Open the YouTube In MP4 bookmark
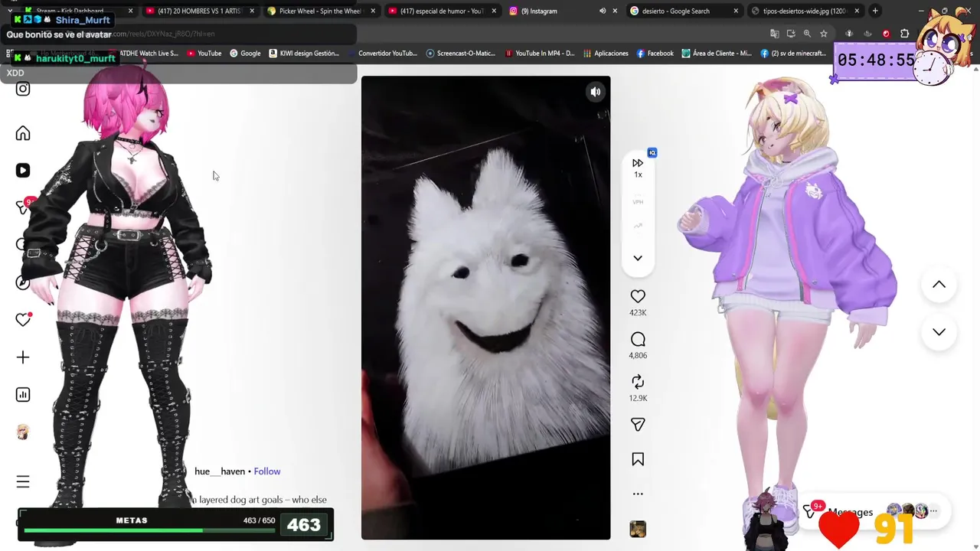 click(x=540, y=54)
